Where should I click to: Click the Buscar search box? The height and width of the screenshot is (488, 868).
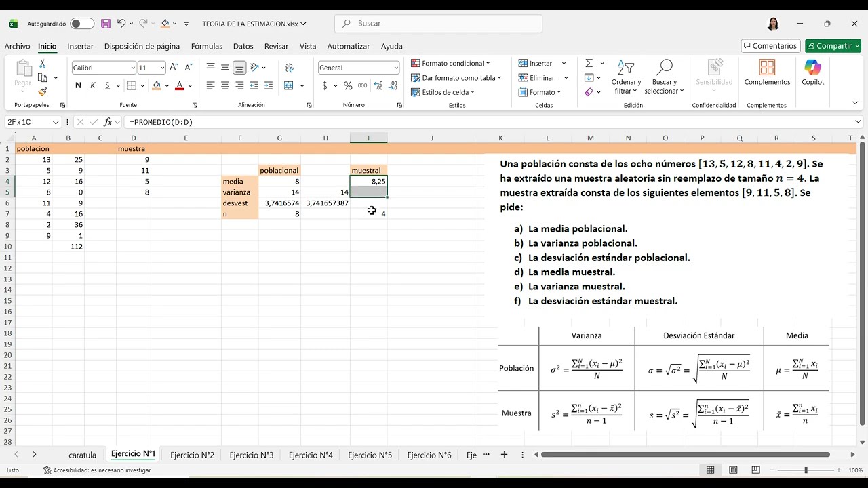(x=438, y=23)
